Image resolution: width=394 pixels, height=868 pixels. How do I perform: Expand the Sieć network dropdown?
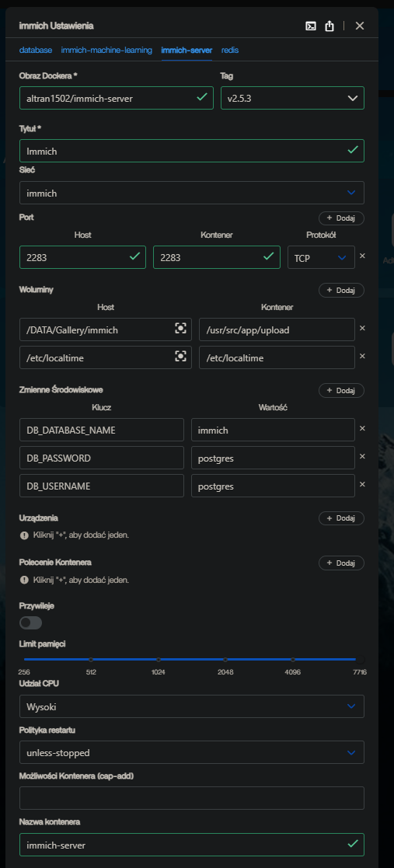[x=191, y=193]
